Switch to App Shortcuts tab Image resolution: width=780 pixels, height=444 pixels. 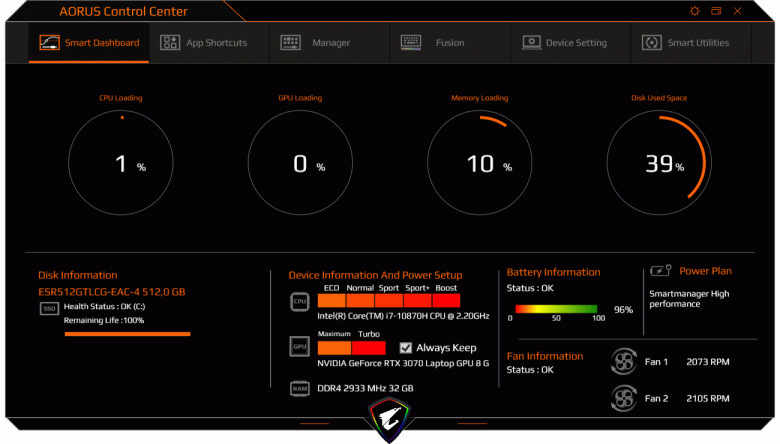pyautogui.click(x=209, y=43)
